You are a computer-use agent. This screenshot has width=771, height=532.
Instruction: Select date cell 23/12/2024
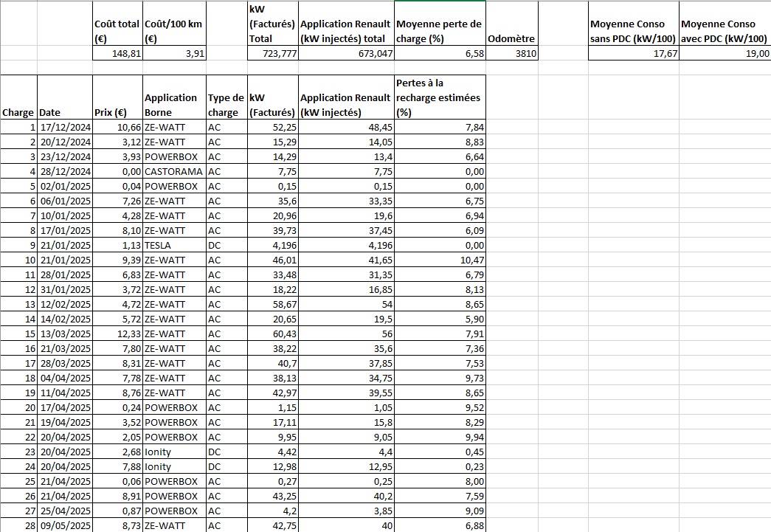(x=65, y=156)
